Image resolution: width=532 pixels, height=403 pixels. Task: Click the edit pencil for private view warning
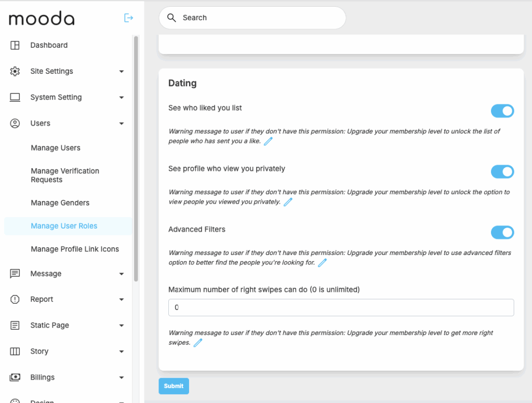tap(288, 202)
